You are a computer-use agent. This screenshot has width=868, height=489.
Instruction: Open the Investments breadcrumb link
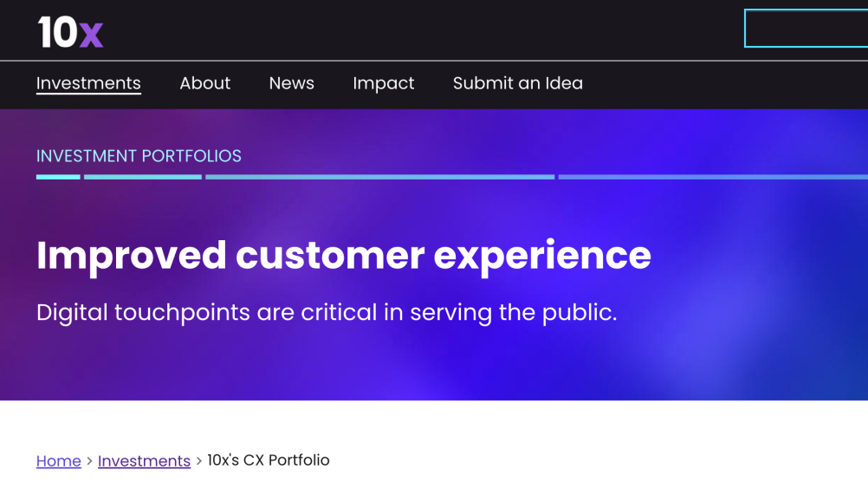[x=144, y=461]
